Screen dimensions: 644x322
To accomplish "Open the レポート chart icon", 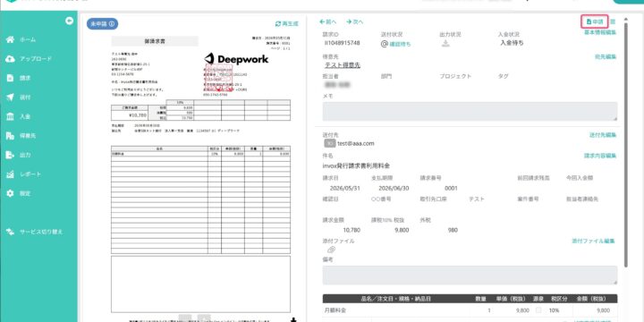I will click(x=10, y=174).
